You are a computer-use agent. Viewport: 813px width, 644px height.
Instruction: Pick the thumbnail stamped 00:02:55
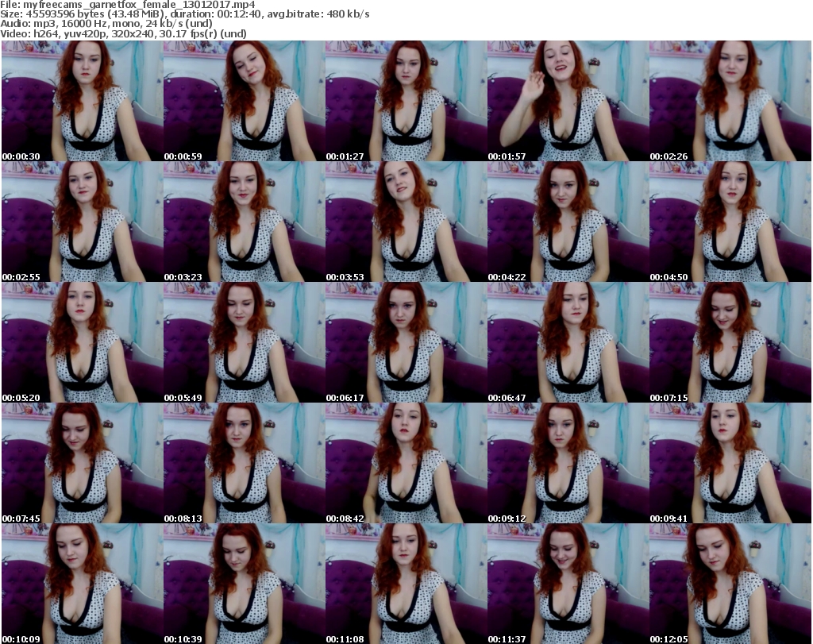click(x=82, y=222)
